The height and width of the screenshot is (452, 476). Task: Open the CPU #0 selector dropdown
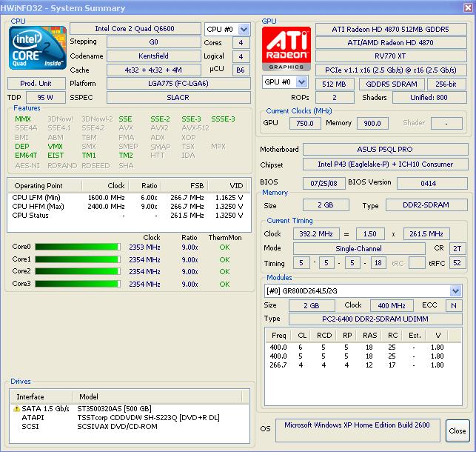tap(244, 30)
